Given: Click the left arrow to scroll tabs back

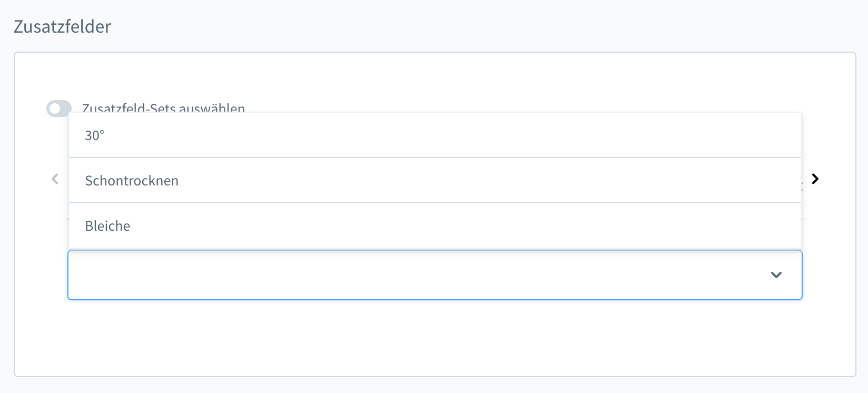Looking at the screenshot, I should tap(55, 179).
